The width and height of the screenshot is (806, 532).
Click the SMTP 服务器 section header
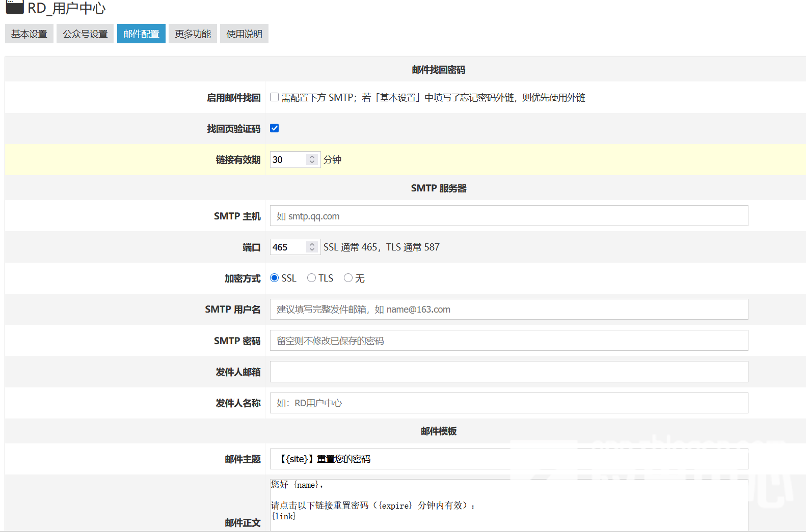click(x=439, y=188)
